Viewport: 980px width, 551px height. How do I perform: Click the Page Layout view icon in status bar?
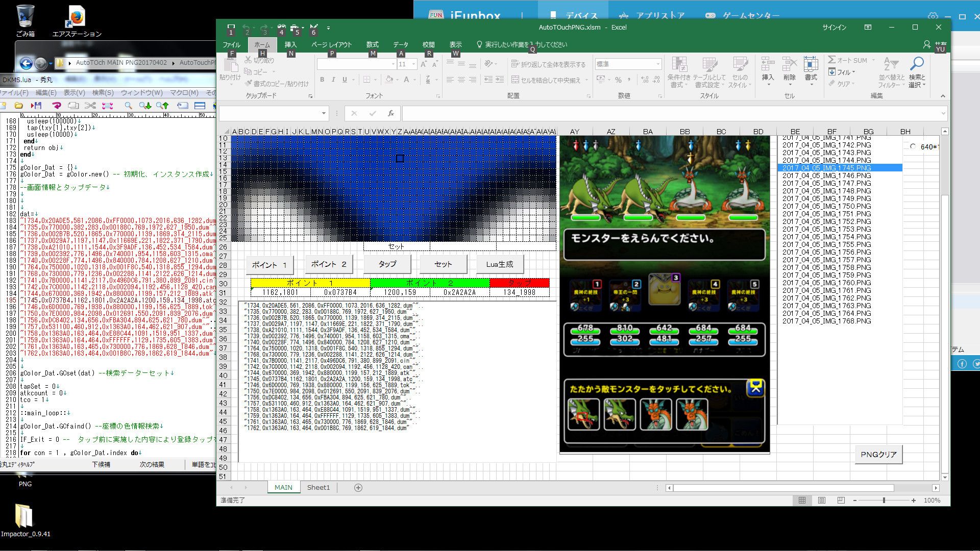[x=821, y=500]
